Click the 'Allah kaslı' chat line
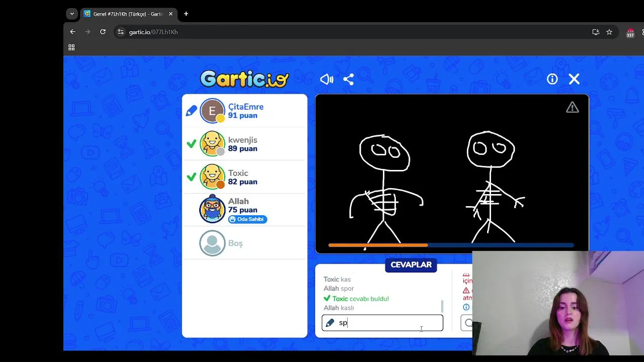 (339, 308)
